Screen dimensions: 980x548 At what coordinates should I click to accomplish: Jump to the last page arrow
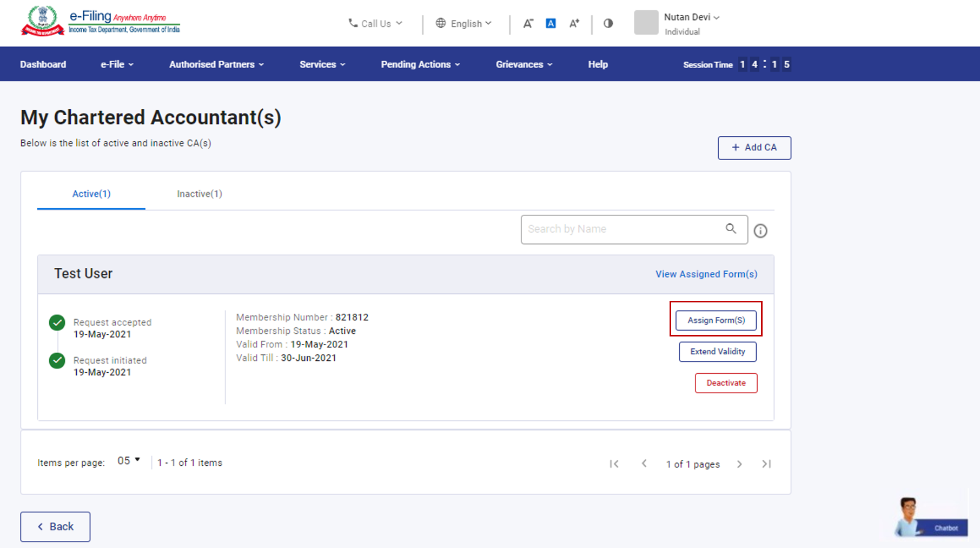pos(766,464)
